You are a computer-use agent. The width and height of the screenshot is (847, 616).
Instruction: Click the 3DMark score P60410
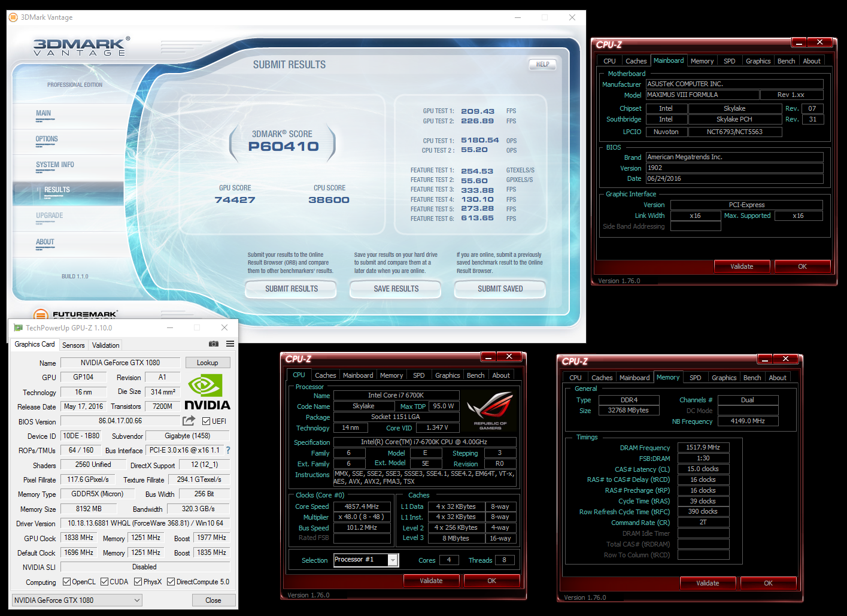[283, 146]
